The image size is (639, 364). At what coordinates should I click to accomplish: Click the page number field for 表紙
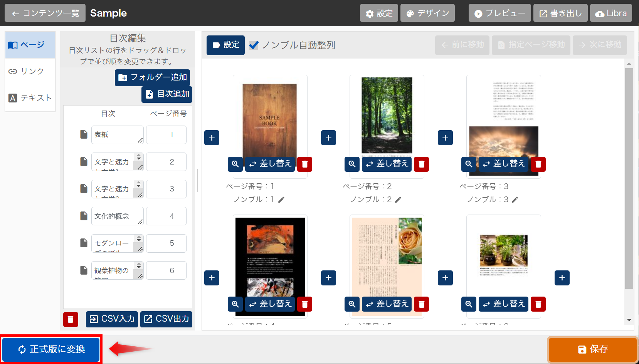[166, 135]
